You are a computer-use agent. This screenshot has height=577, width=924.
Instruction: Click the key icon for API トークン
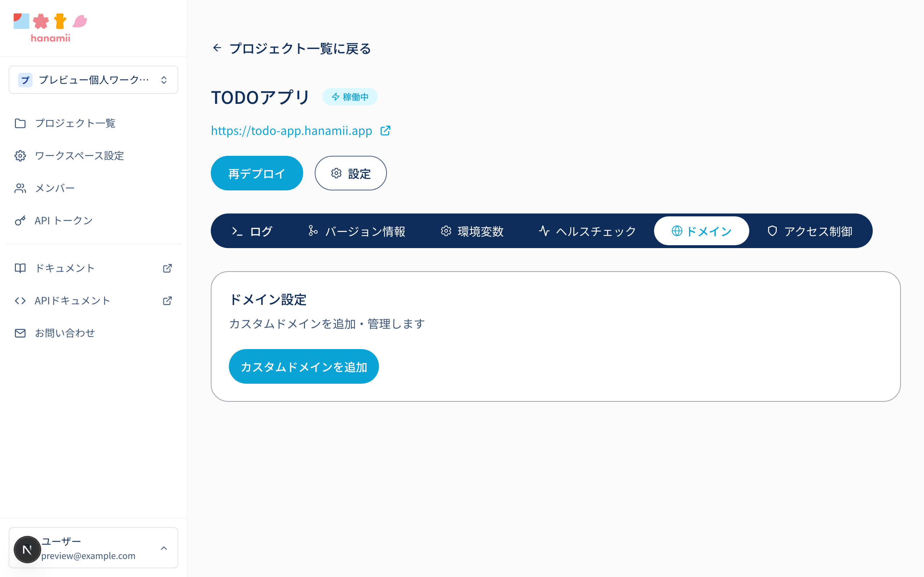pyautogui.click(x=20, y=221)
